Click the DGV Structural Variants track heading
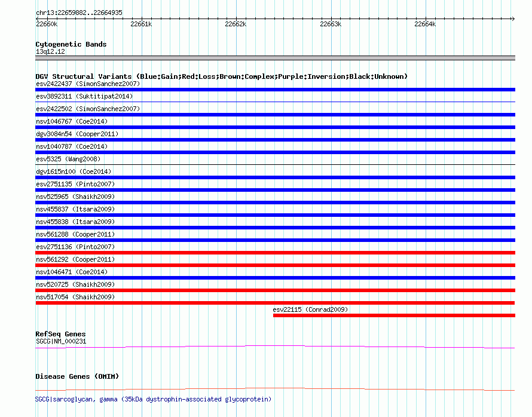532x417 pixels. (x=221, y=76)
